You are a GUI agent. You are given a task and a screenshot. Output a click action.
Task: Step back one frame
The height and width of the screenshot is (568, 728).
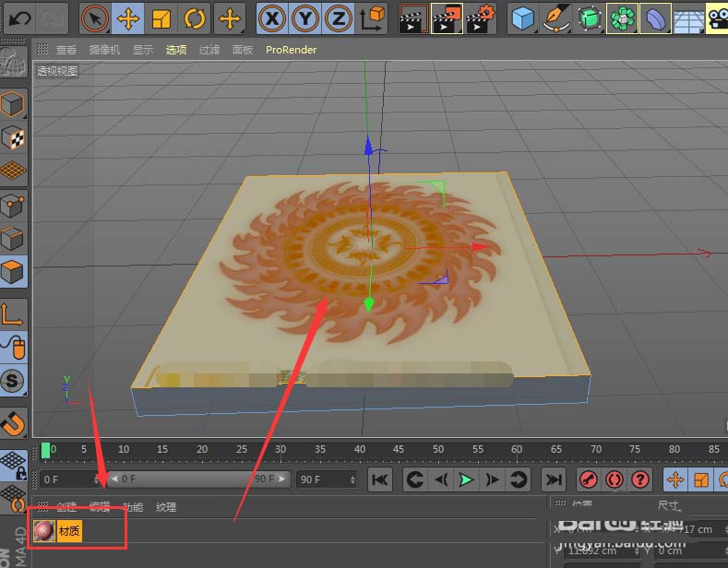pyautogui.click(x=441, y=479)
